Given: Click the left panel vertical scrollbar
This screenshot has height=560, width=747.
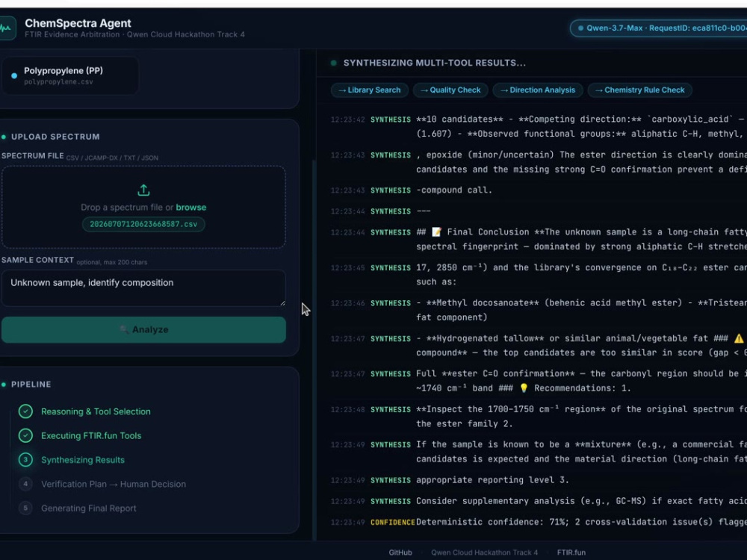Looking at the screenshot, I should tap(314, 350).
